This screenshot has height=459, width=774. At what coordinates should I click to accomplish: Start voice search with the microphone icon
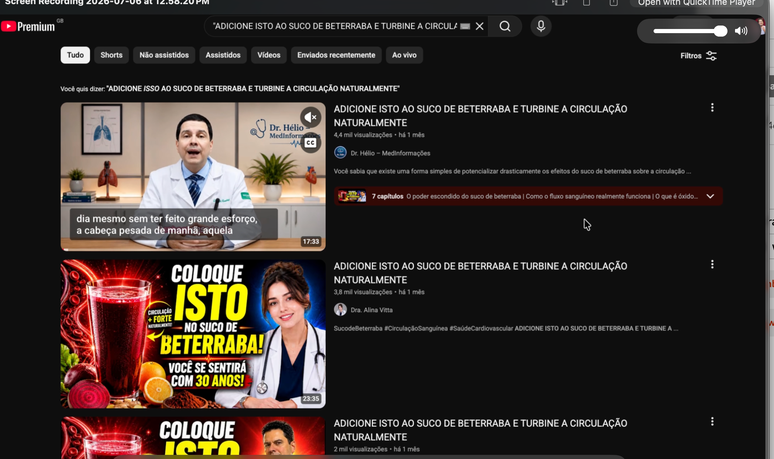541,26
